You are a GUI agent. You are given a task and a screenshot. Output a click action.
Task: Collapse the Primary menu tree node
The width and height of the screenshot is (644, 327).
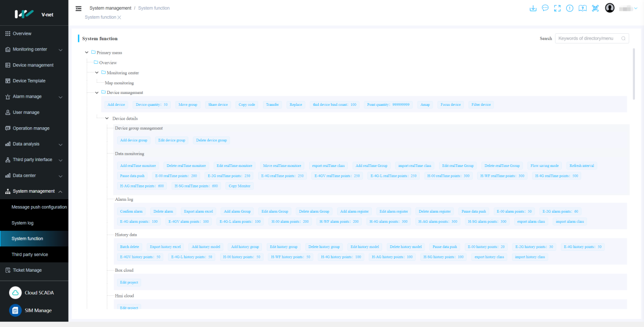click(87, 53)
